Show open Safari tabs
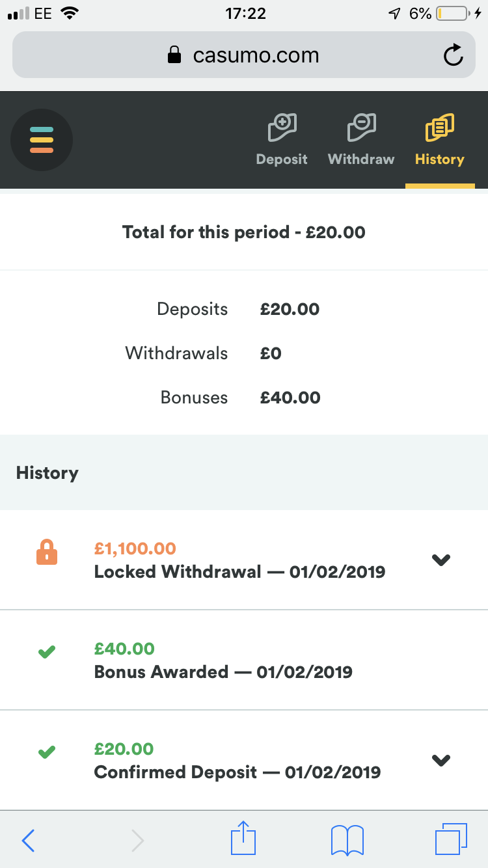This screenshot has width=488, height=868. click(x=451, y=839)
